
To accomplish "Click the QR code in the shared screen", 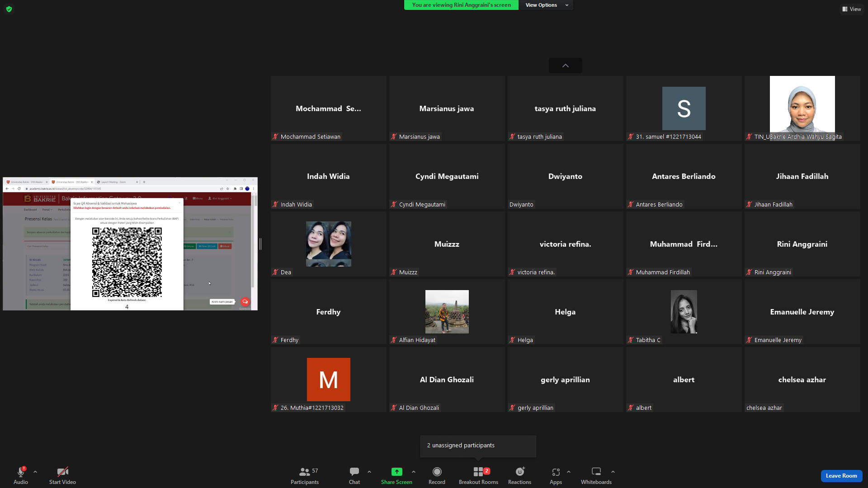I will point(127,262).
